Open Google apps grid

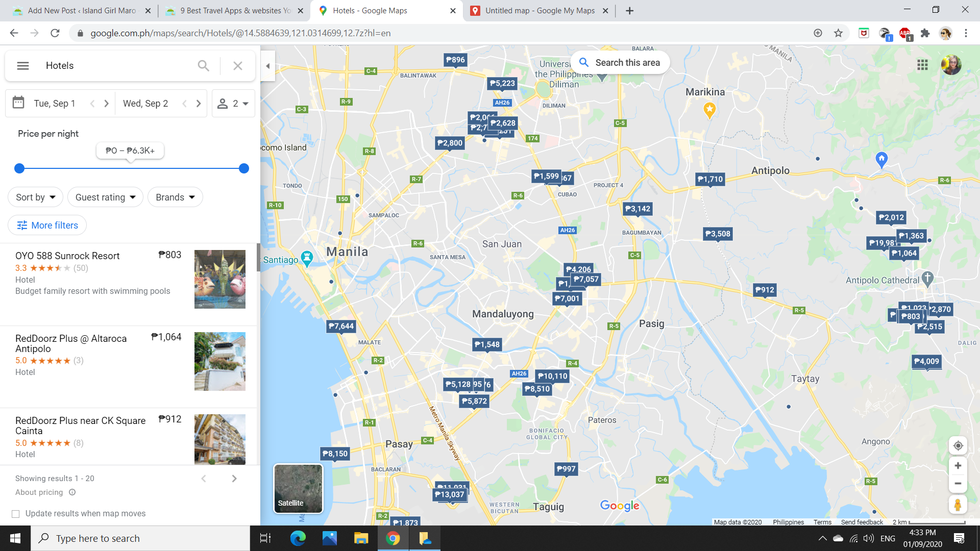pos(922,65)
